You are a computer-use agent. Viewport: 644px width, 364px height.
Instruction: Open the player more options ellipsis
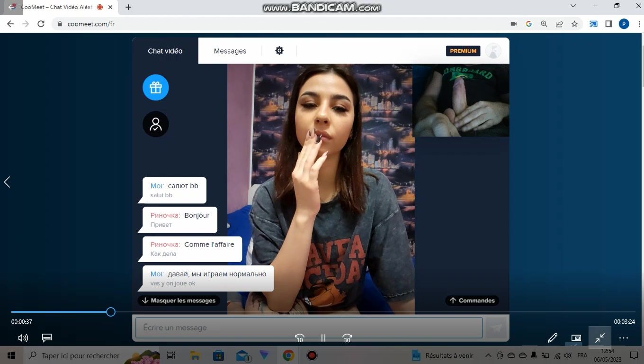pos(623,338)
